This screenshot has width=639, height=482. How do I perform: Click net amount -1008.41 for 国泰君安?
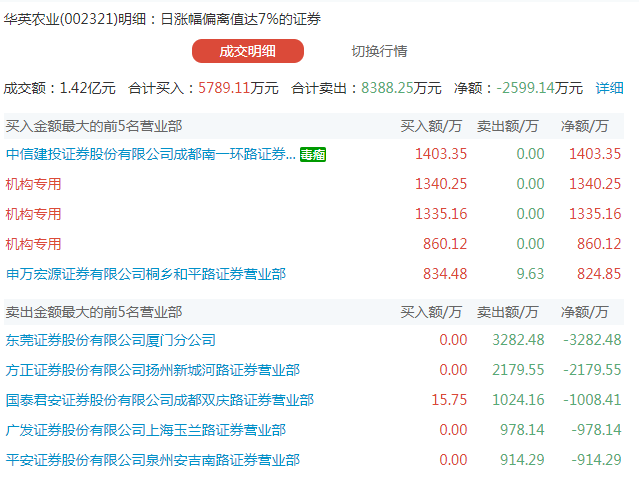593,400
